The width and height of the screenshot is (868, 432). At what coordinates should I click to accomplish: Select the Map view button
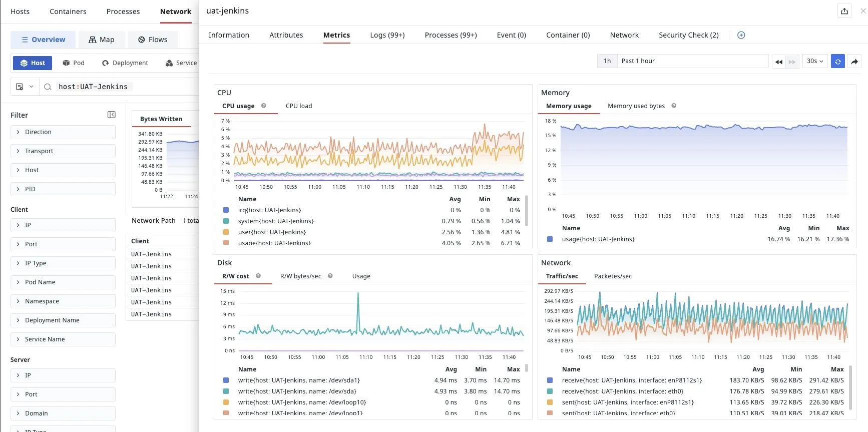click(x=101, y=40)
